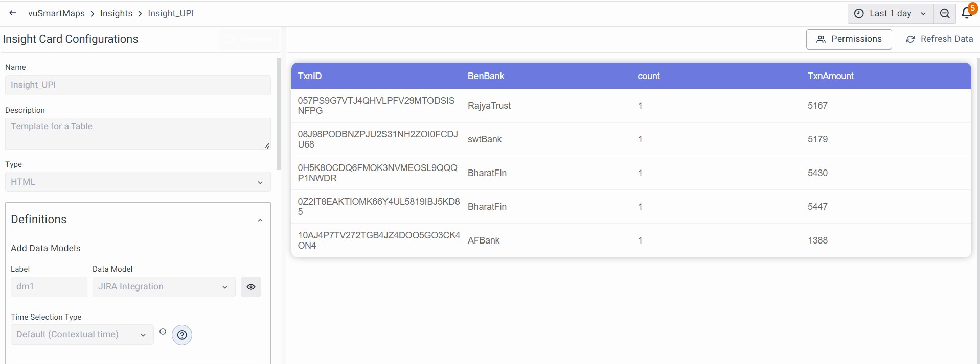Click the help question mark icon
The image size is (980, 364).
click(x=182, y=335)
